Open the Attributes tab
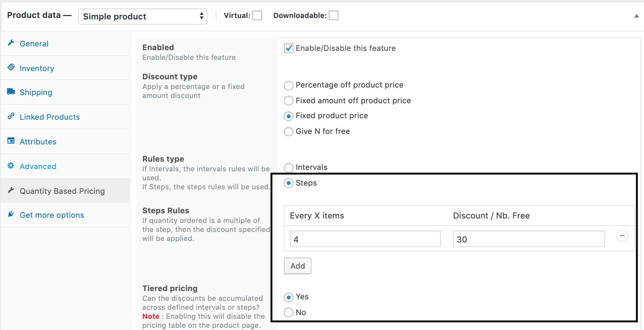The height and width of the screenshot is (330, 644). click(66, 141)
